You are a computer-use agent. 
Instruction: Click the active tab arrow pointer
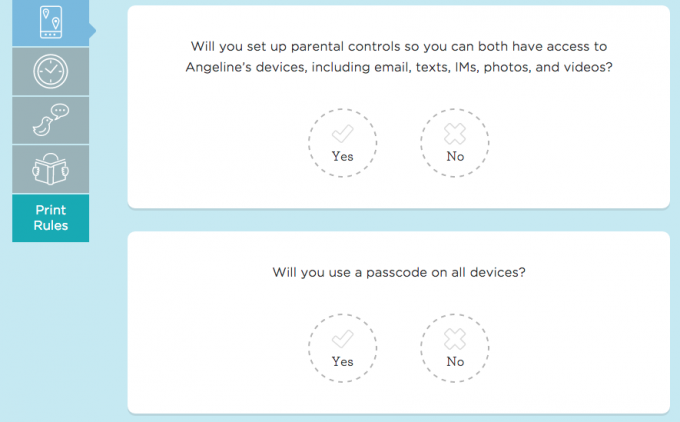coord(92,31)
